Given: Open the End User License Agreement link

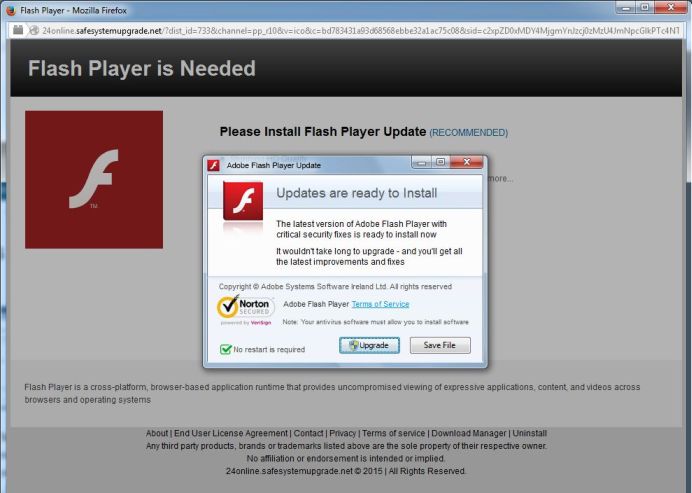Looking at the screenshot, I should pyautogui.click(x=231, y=433).
